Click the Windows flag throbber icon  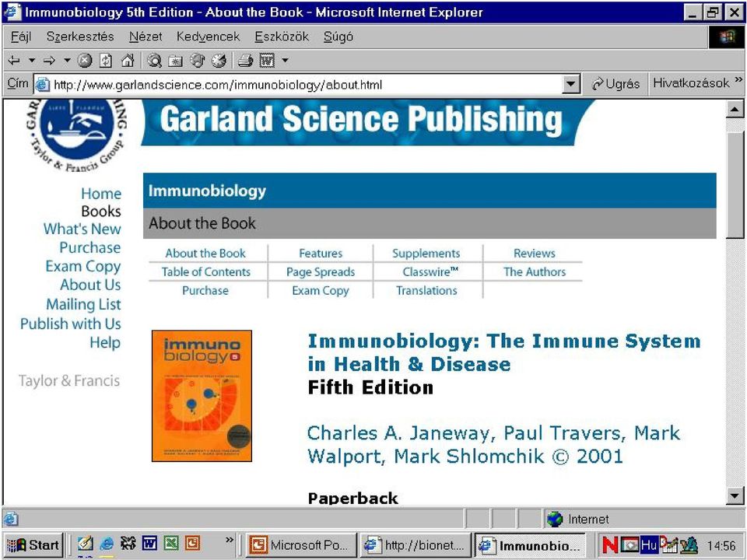tap(727, 37)
